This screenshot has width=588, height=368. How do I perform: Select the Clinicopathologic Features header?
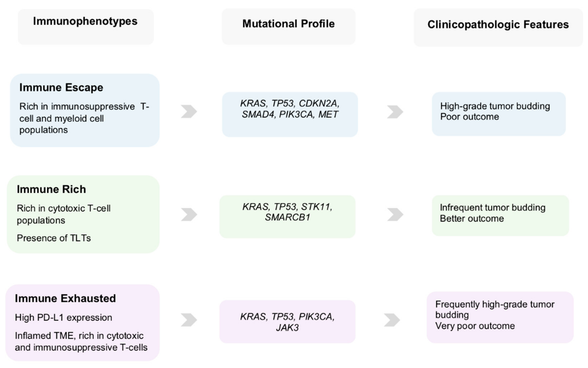click(x=498, y=27)
